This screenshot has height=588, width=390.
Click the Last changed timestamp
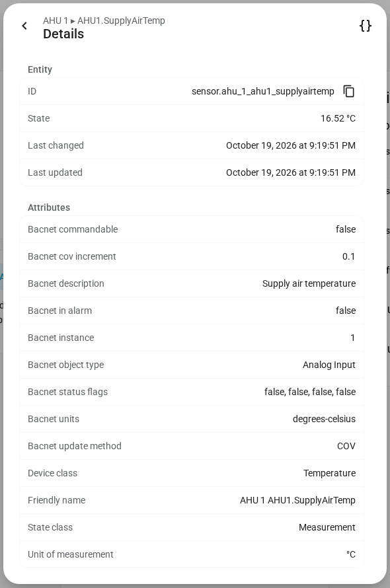[x=291, y=145]
